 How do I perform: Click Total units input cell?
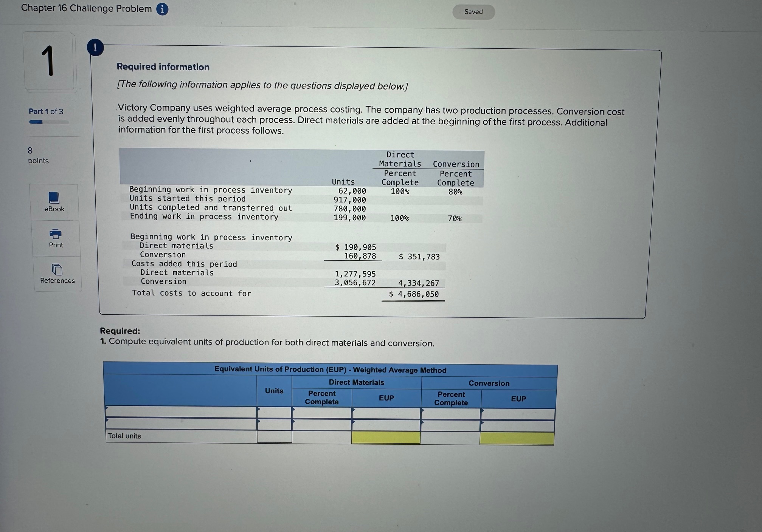[x=274, y=436]
